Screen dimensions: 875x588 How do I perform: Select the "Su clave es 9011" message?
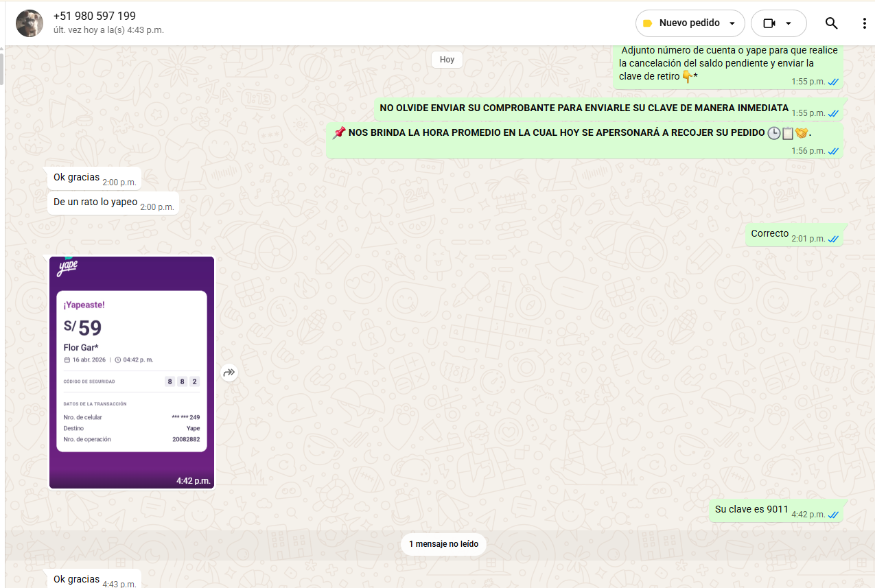coord(751,509)
